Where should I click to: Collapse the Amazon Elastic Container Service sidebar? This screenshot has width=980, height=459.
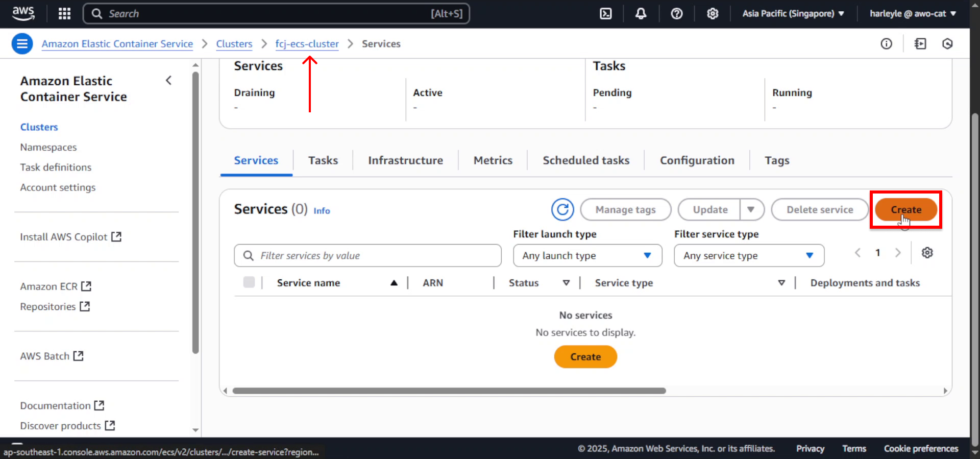[168, 81]
